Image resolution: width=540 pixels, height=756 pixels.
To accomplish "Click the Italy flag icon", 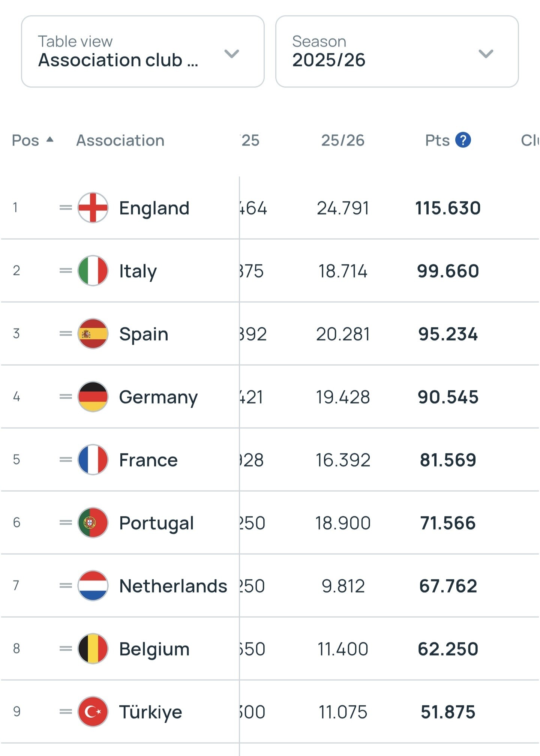I will 93,271.
